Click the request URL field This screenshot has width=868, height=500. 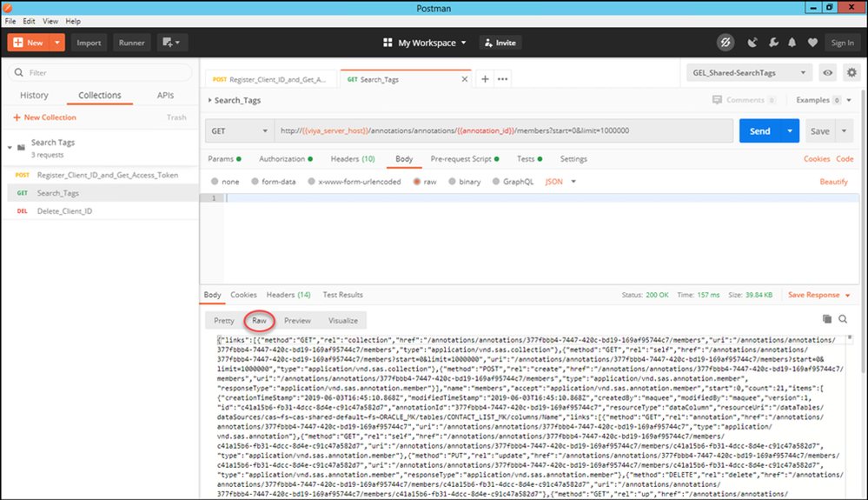(504, 130)
